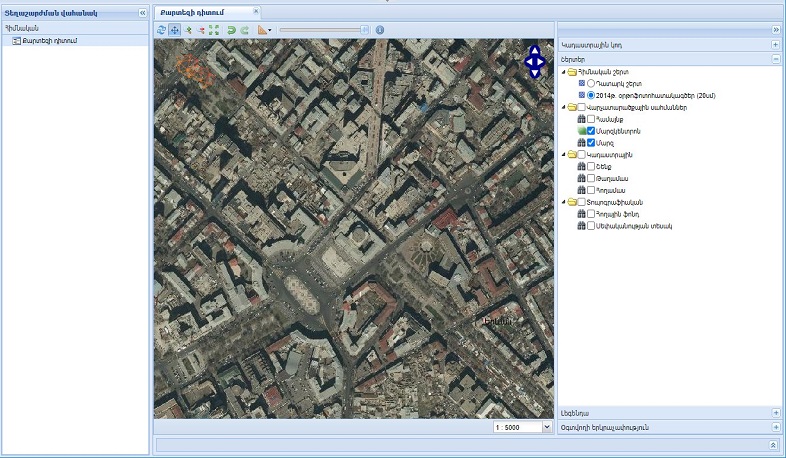
Task: Click the zoom to full extent icon
Action: 214,30
